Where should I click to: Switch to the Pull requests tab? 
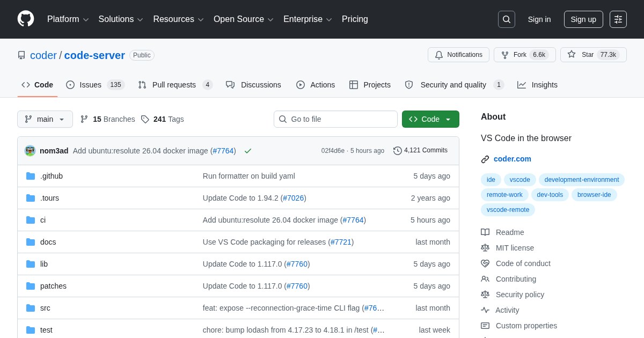point(175,85)
